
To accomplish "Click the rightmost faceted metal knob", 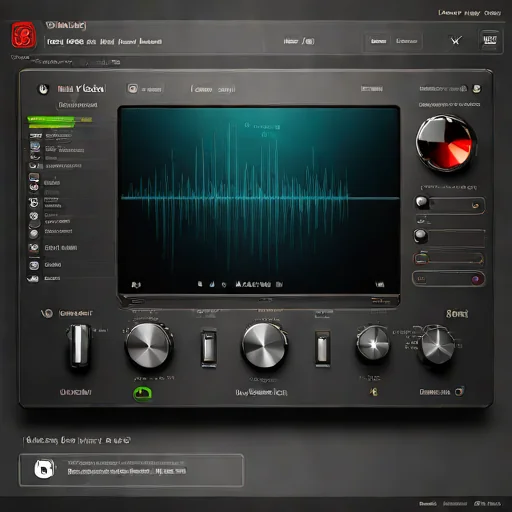I will click(x=436, y=345).
